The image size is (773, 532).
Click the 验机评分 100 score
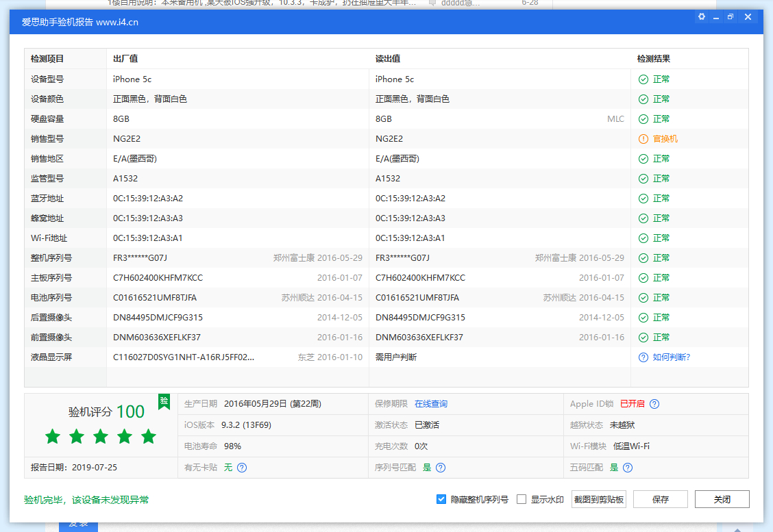tap(106, 411)
